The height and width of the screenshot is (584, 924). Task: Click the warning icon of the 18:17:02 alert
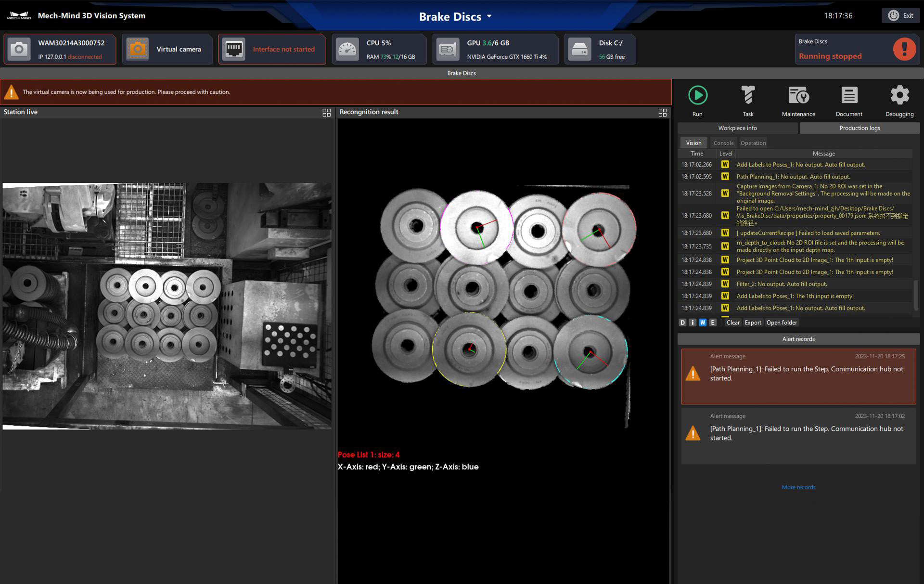point(693,433)
